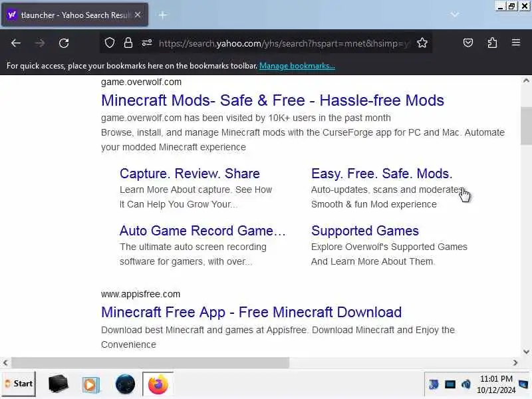Viewport: 532px width, 399px height.
Task: Open site permissions icon in address bar
Action: [x=146, y=43]
